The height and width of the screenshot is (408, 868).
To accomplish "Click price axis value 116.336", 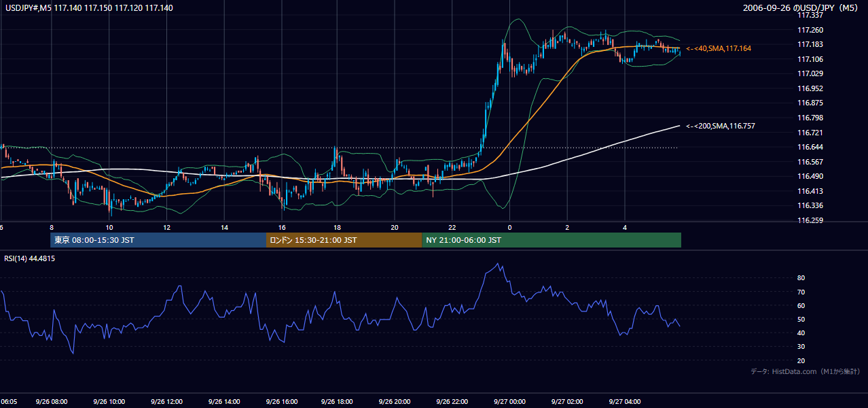I will click(810, 205).
